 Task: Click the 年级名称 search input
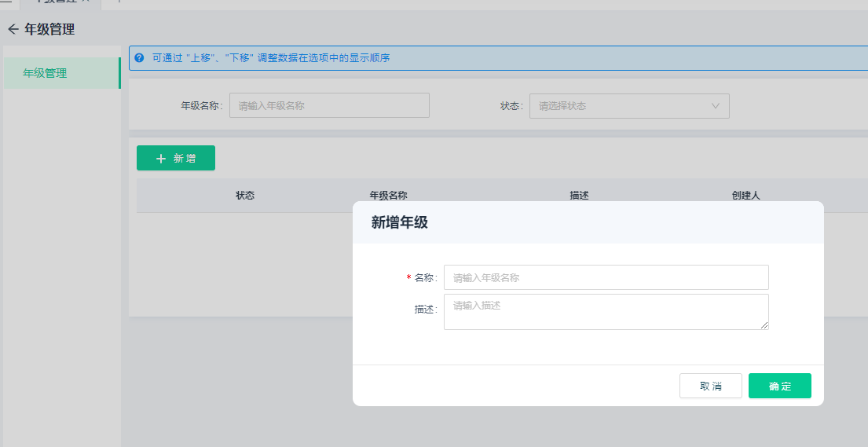point(329,106)
